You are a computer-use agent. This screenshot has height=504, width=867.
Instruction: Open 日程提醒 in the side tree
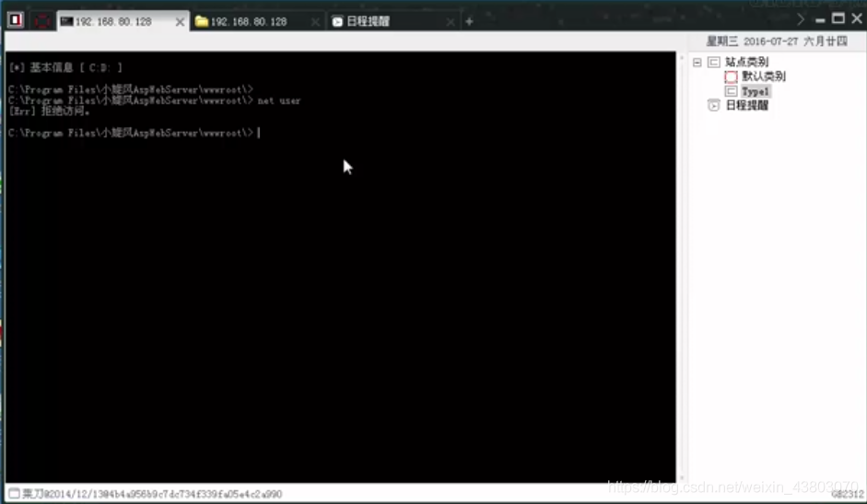(746, 105)
